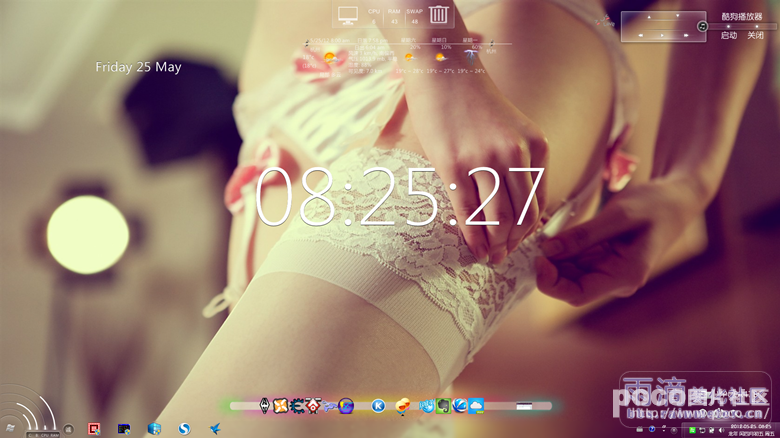The height and width of the screenshot is (438, 780).
Task: Click 启动 to start the Kugou player
Action: coord(729,36)
